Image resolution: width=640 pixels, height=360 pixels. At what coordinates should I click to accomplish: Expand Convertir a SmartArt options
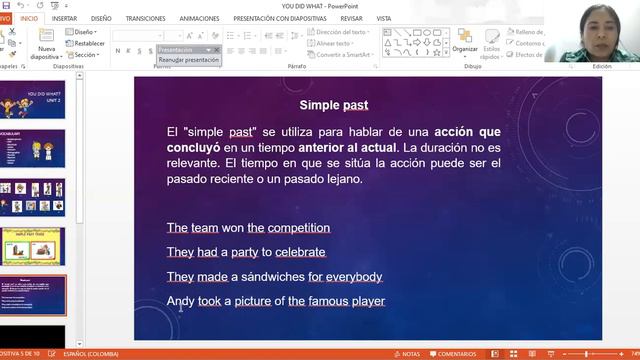340,54
